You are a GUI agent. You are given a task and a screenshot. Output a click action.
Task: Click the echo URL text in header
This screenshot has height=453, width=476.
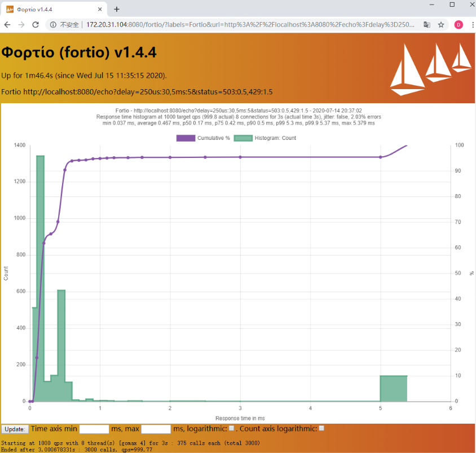click(148, 92)
